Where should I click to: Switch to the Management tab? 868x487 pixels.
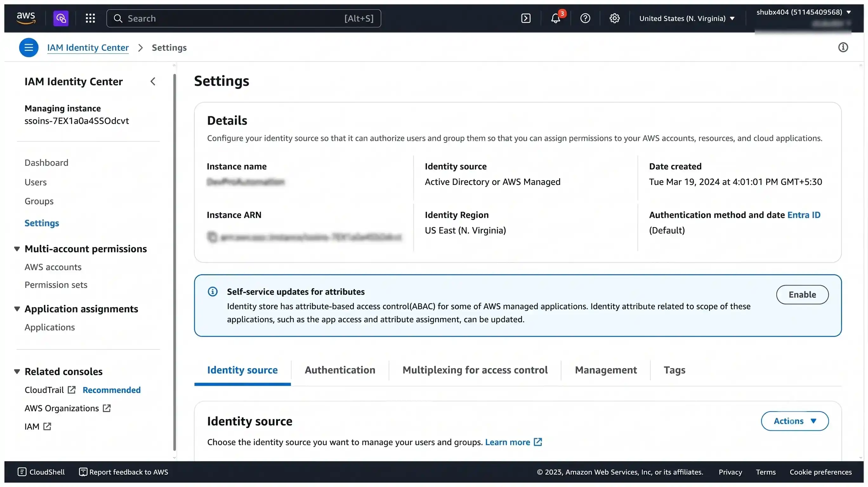pyautogui.click(x=606, y=370)
